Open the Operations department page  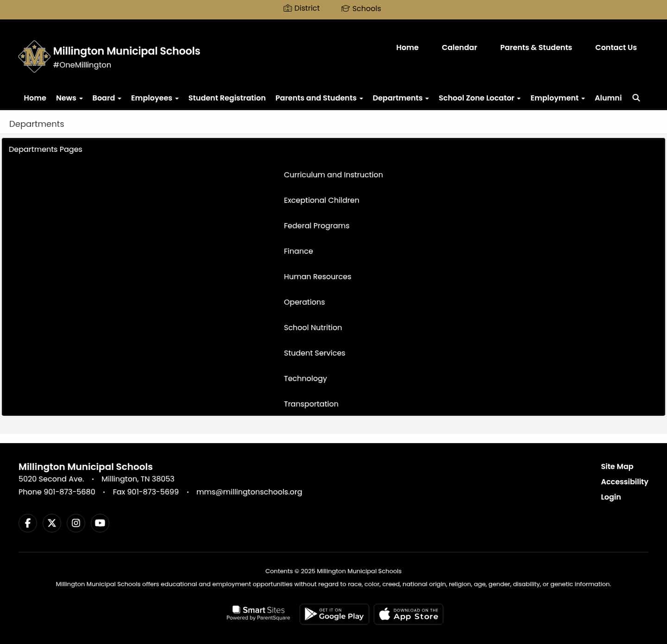304,302
